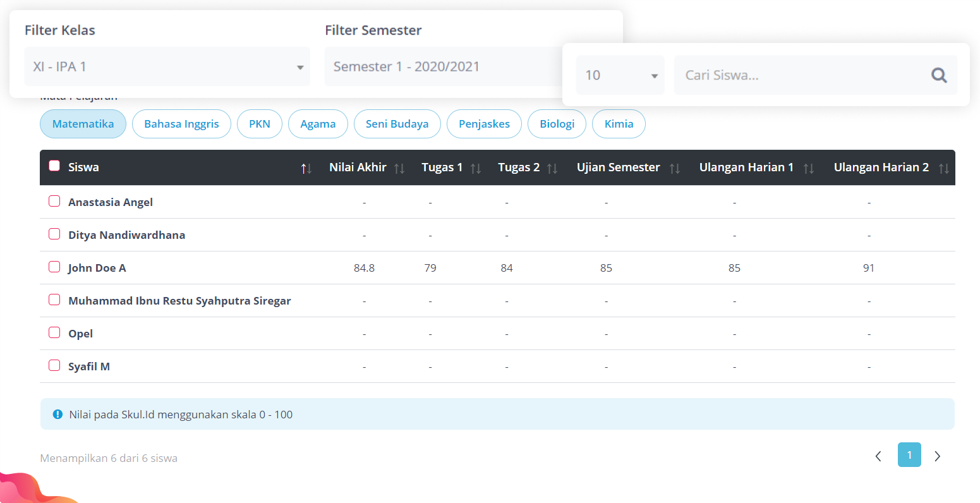Screen dimensions: 980x503
Task: Focus the Cari Siswa search field
Action: [x=799, y=75]
